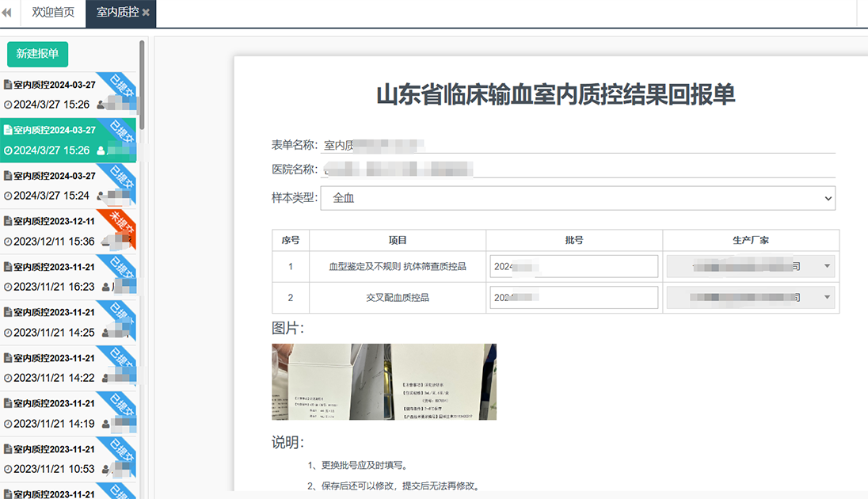
Task: Switch to the 欢迎首页 tab
Action: point(53,12)
